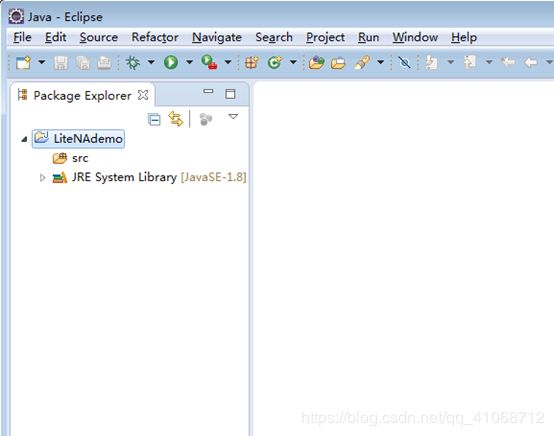Click the Debug bug icon
Screen dimensions: 554x436
point(133,63)
